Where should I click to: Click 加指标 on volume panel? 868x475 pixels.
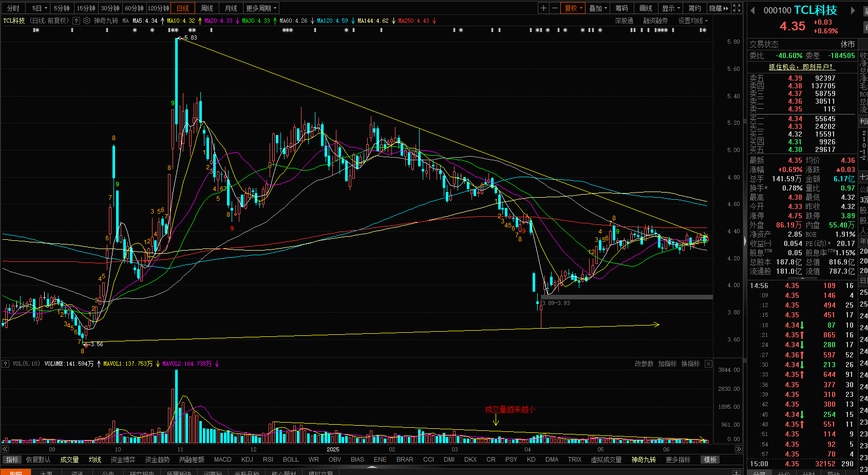pos(667,364)
